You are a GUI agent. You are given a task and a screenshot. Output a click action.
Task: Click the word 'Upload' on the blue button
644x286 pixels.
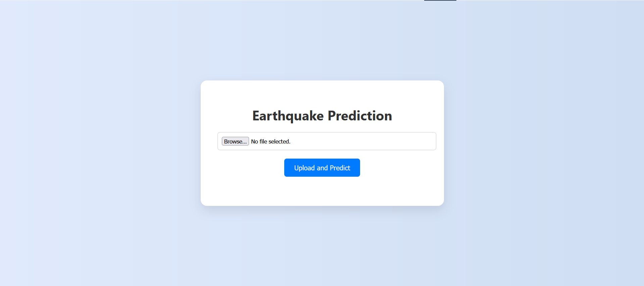coord(304,168)
